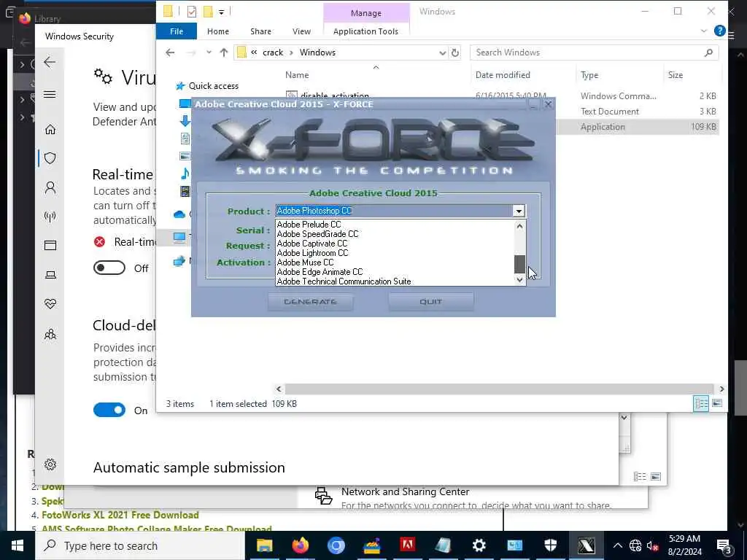The width and height of the screenshot is (747, 560).
Task: Open recent locations chevron in Explorer
Action: [209, 52]
